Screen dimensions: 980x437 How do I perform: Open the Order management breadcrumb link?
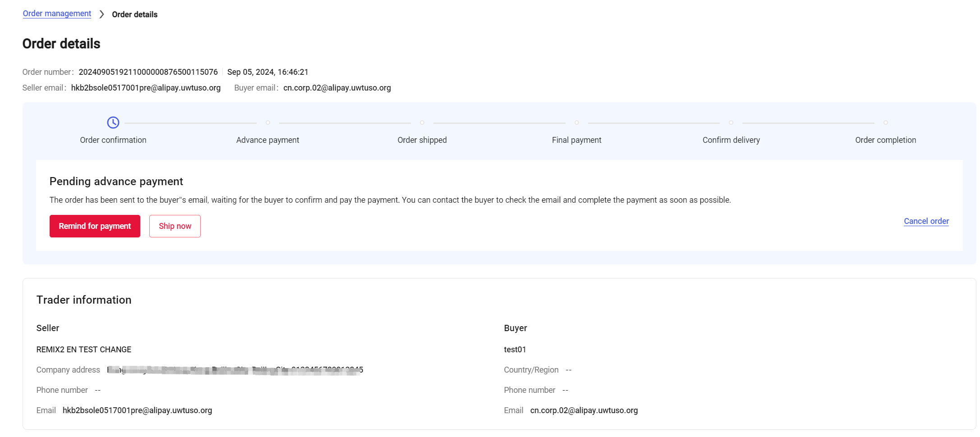click(57, 14)
